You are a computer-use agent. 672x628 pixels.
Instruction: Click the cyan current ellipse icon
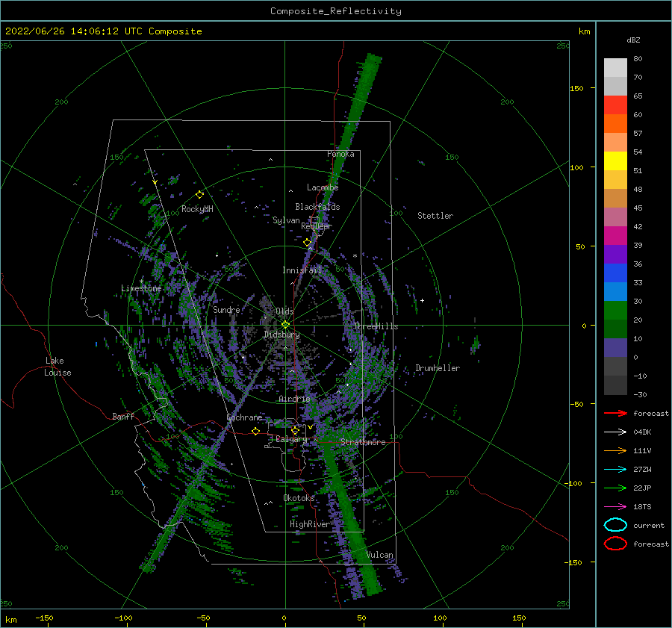pyautogui.click(x=615, y=525)
